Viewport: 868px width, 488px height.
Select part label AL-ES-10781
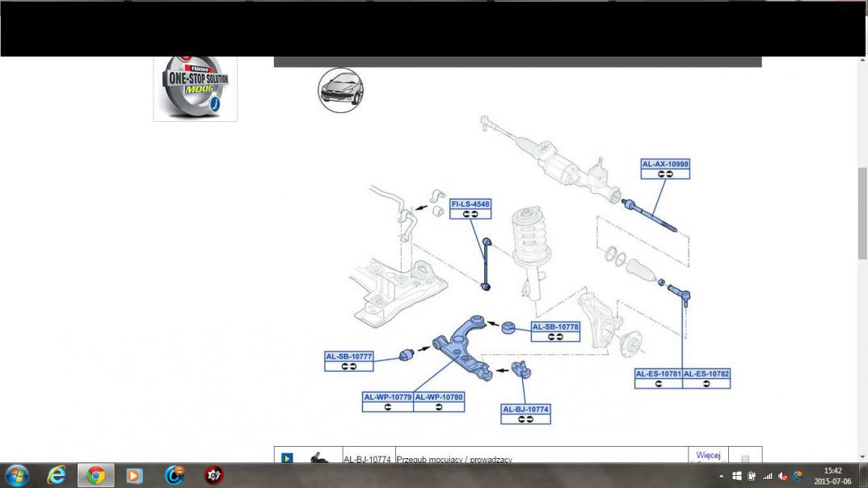(658, 373)
